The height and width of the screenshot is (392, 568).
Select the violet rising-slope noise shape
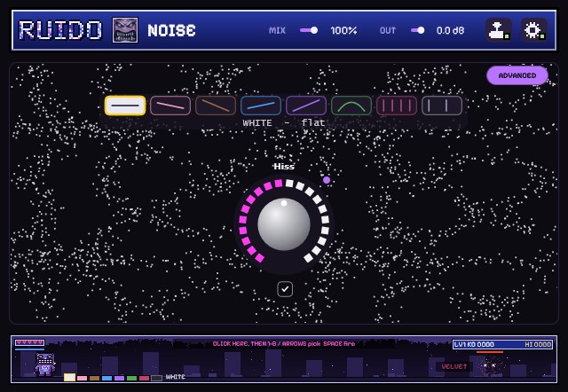point(306,106)
